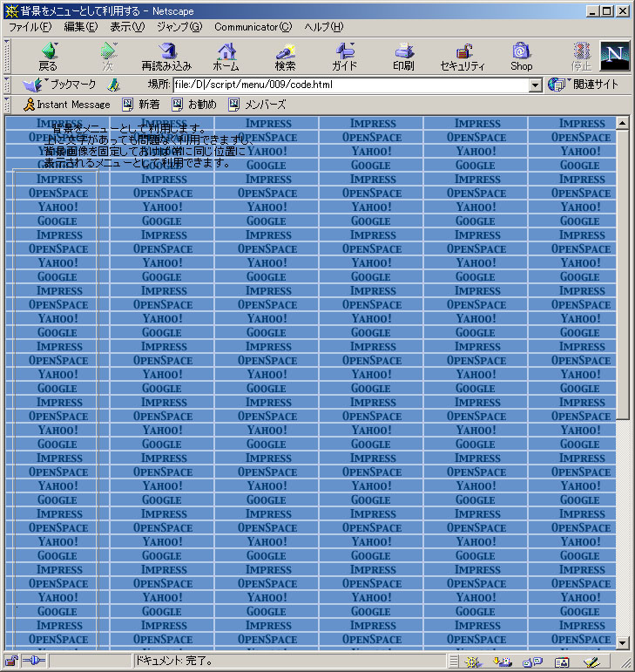Image resolution: width=635 pixels, height=672 pixels.
Task: Open the ジャンプ(G) menu
Action: [x=179, y=27]
